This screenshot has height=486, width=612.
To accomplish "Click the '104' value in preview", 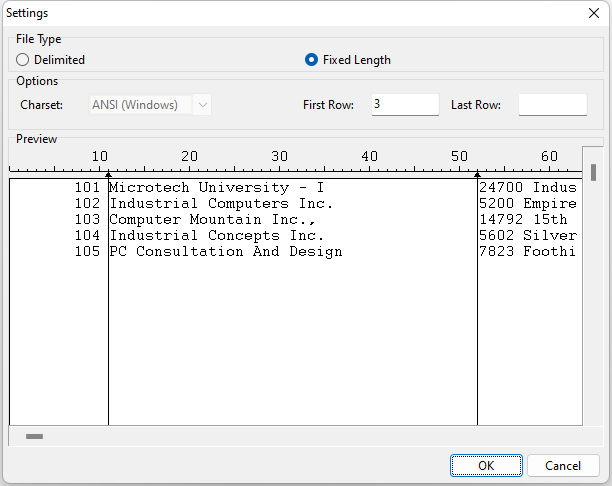I will point(87,235).
